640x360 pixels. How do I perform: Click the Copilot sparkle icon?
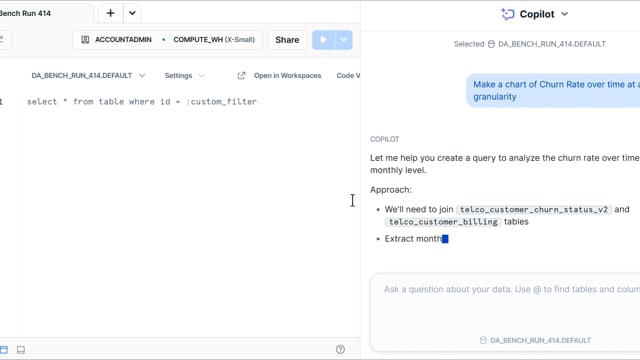(507, 14)
